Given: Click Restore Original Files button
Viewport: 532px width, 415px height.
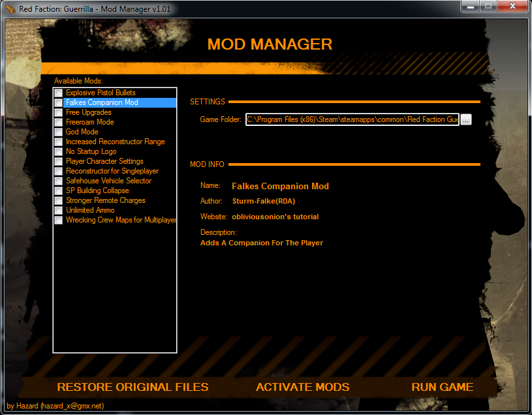Looking at the screenshot, I should pos(133,387).
